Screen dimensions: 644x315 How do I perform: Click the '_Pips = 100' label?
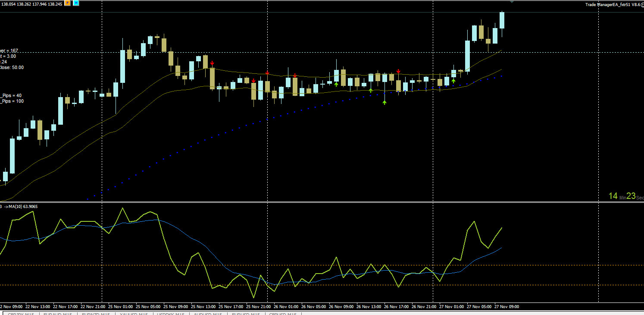pos(12,101)
